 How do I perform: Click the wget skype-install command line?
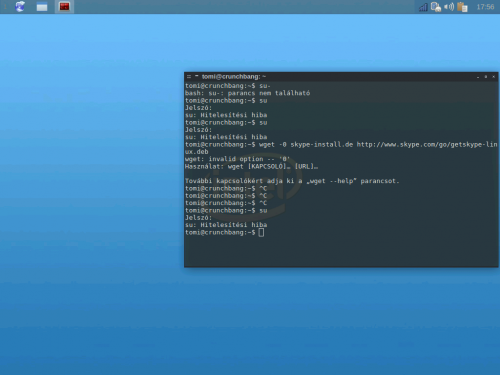point(341,144)
